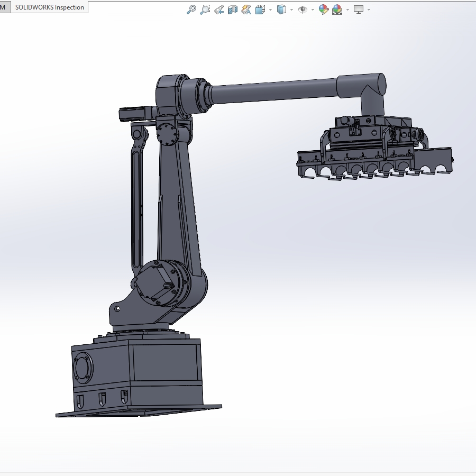
Task: Expand the Hide/Show Items dropdown arrow
Action: pos(313,10)
